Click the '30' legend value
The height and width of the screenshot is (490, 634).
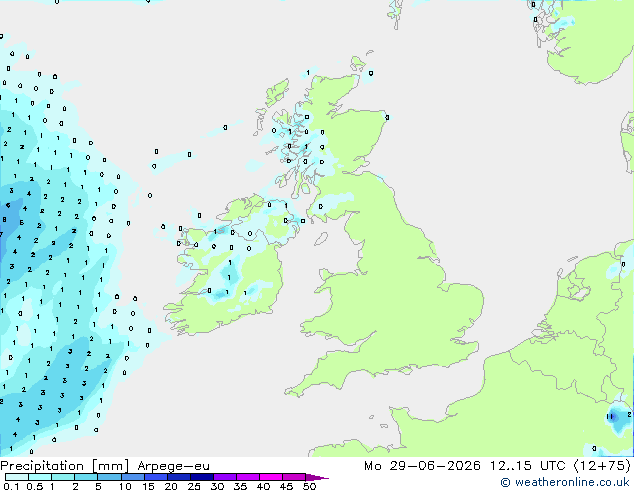(217, 486)
